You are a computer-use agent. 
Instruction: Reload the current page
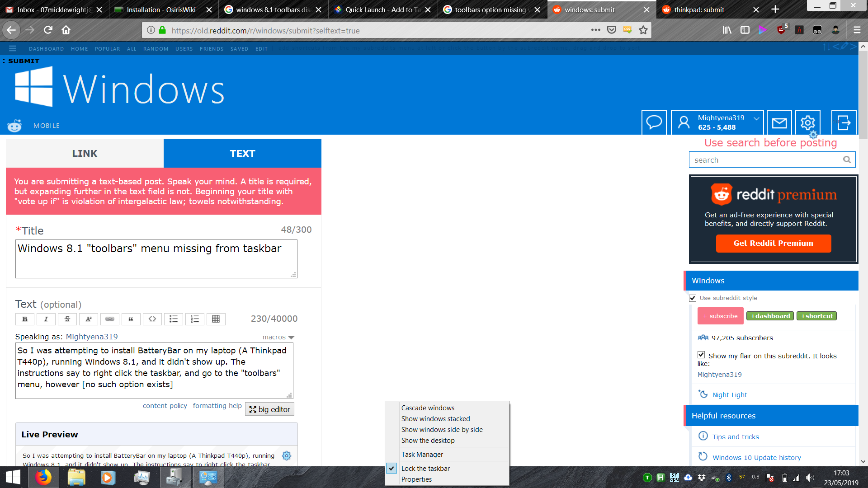48,30
